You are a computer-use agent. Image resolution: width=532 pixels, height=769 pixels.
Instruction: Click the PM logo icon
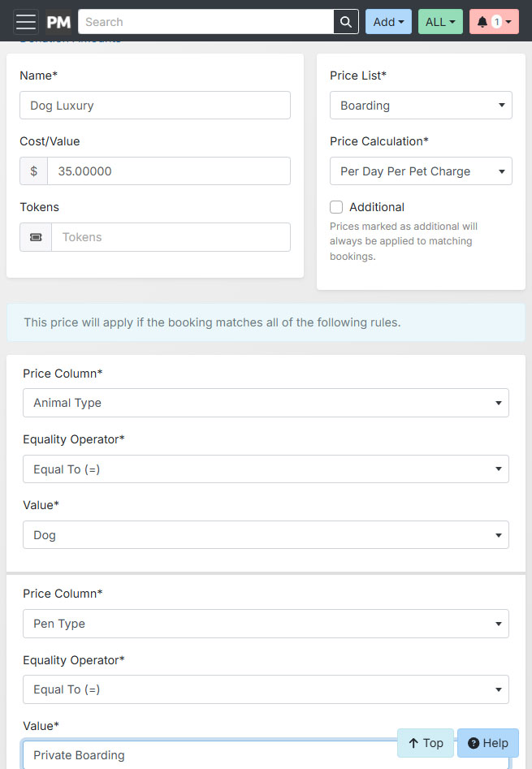click(x=58, y=22)
